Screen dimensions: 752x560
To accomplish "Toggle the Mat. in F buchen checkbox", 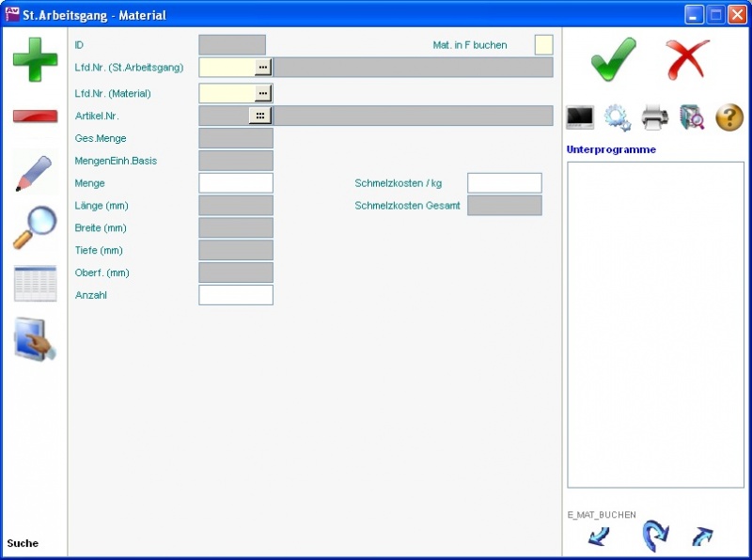I will [543, 45].
